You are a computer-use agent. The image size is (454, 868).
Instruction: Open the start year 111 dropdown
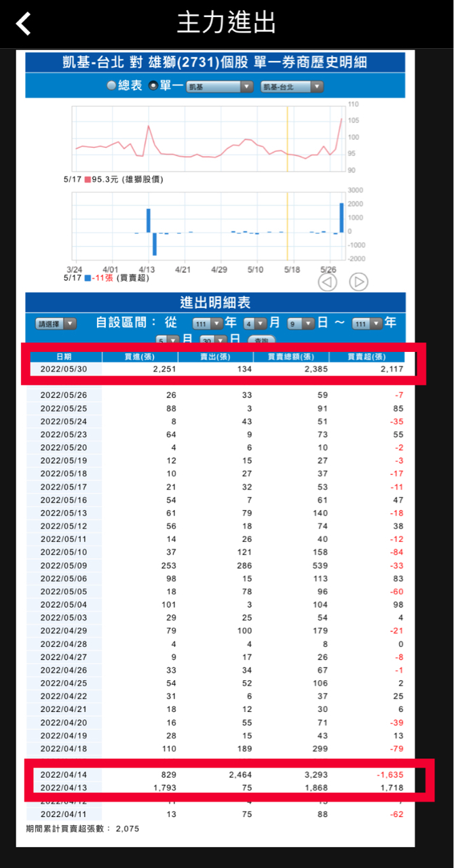point(207,323)
